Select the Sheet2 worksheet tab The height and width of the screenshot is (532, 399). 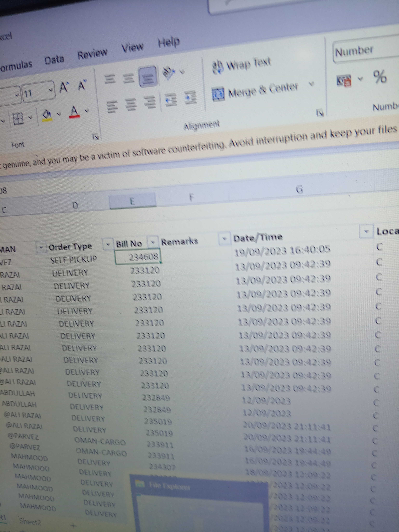click(30, 521)
